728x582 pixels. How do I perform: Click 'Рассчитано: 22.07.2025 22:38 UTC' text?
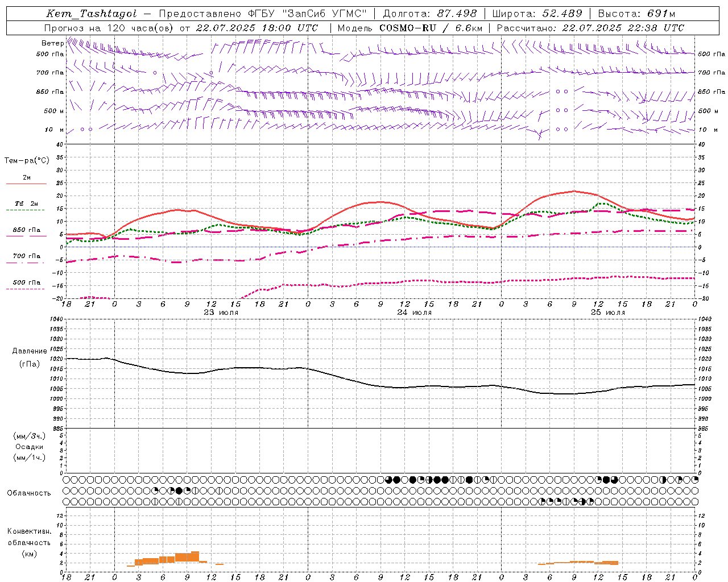(x=590, y=28)
